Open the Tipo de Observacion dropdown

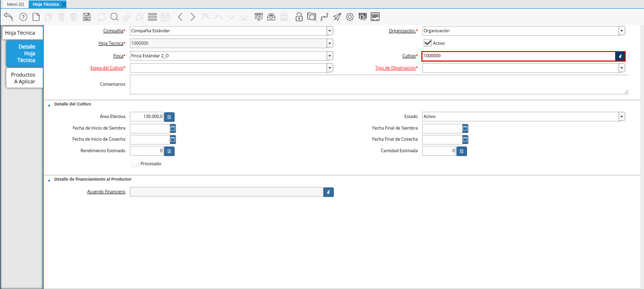tap(622, 68)
